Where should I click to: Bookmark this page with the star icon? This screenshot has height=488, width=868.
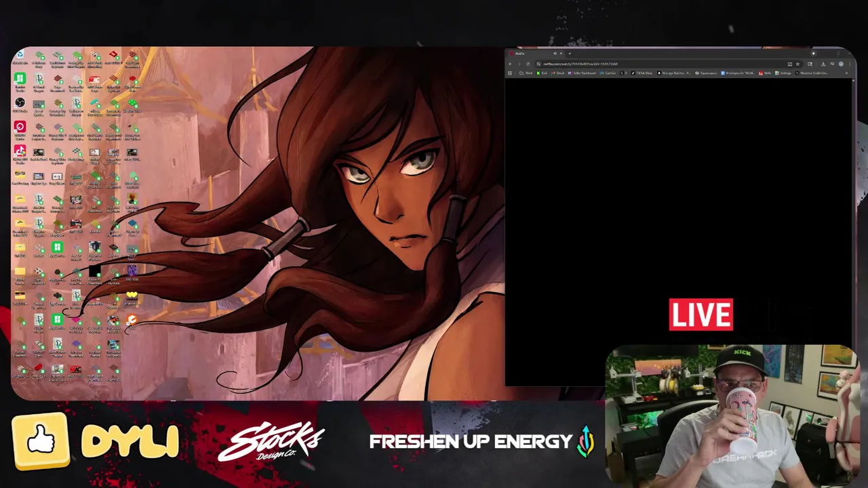point(797,64)
